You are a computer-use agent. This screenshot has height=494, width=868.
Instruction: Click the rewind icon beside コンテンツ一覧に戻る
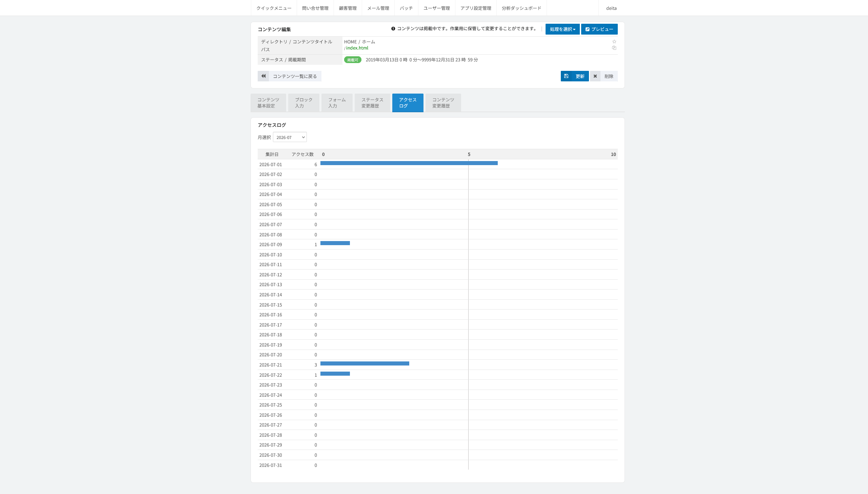point(263,76)
